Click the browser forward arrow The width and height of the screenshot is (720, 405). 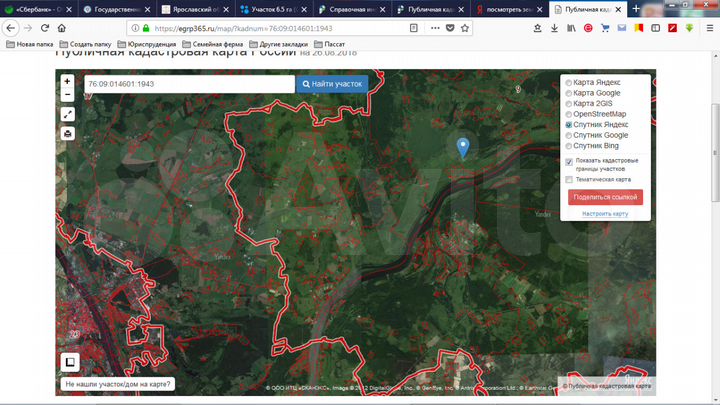(x=28, y=28)
